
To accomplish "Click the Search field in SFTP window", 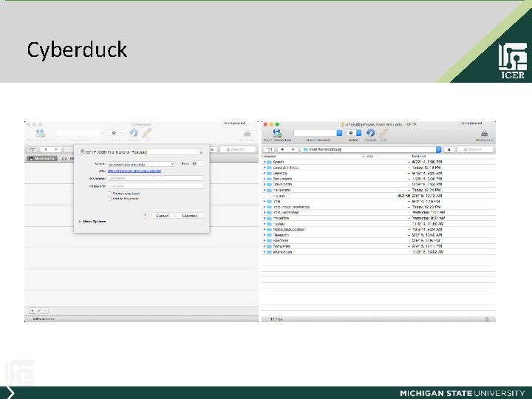I will point(475,149).
